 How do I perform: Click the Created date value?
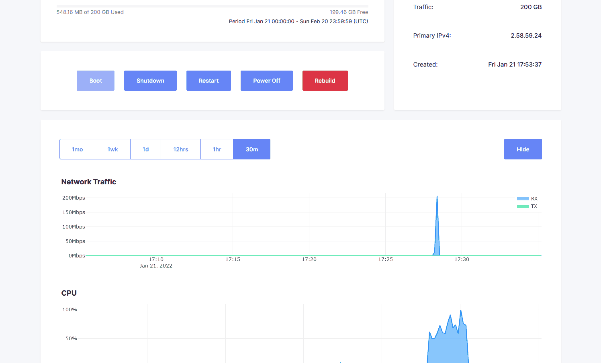click(515, 64)
